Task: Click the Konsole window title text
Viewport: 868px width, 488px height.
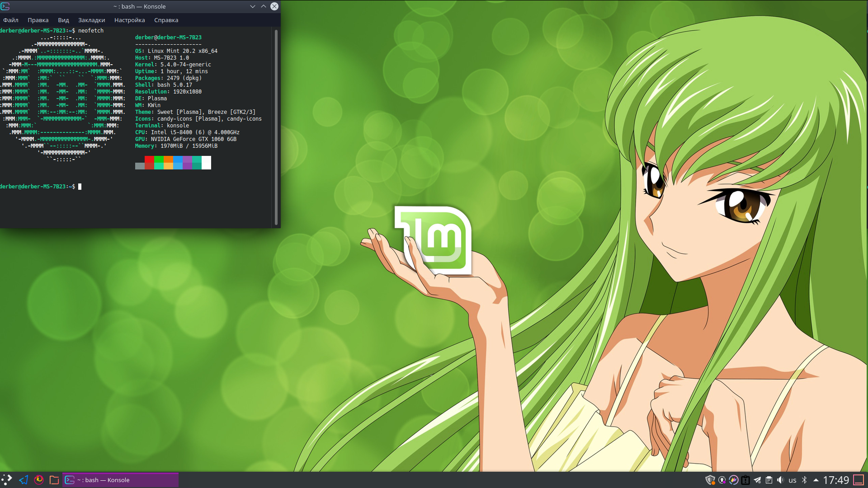Action: coord(139,6)
